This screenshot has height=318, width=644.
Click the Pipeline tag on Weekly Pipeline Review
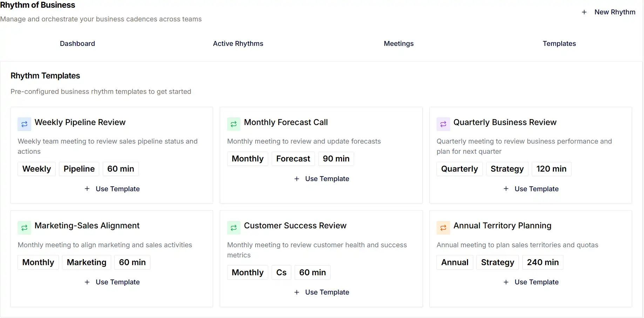click(x=79, y=169)
